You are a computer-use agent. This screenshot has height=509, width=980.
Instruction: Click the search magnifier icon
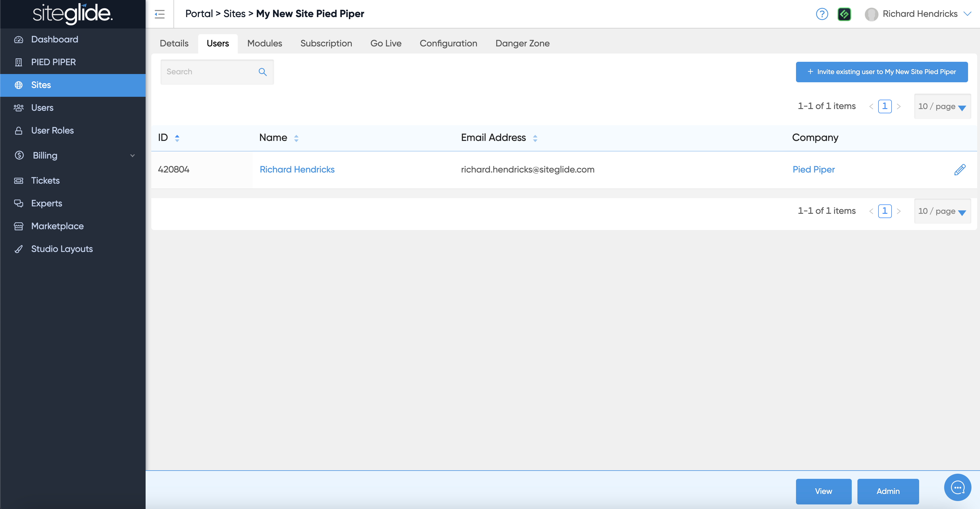coord(262,72)
